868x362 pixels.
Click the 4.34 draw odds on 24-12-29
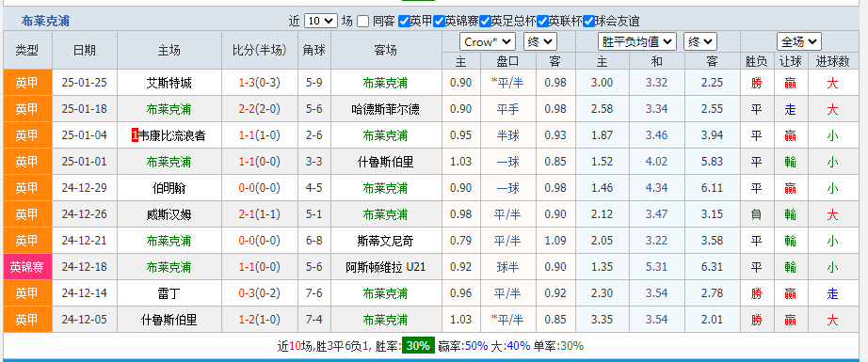(656, 188)
